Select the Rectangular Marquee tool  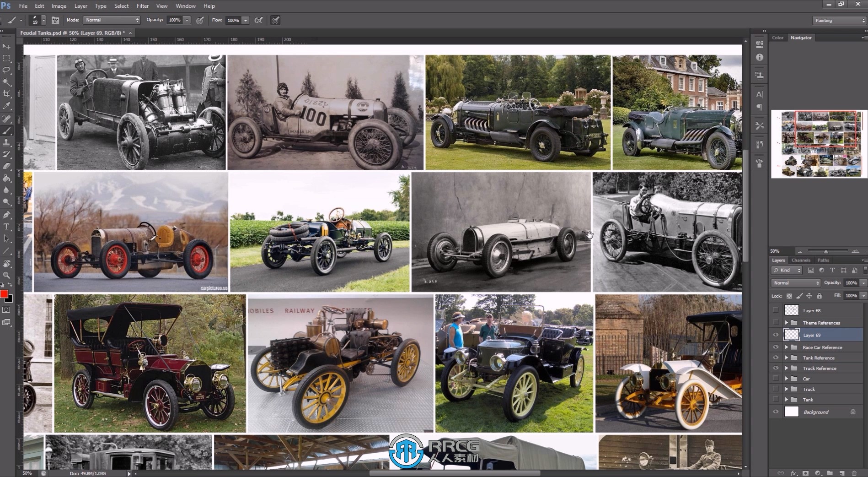6,58
